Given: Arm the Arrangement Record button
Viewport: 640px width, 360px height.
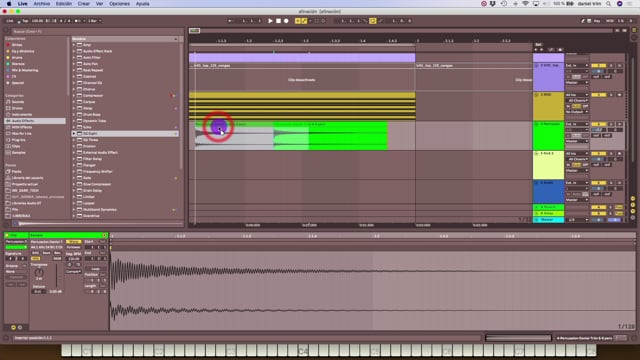Looking at the screenshot, I should (x=286, y=21).
